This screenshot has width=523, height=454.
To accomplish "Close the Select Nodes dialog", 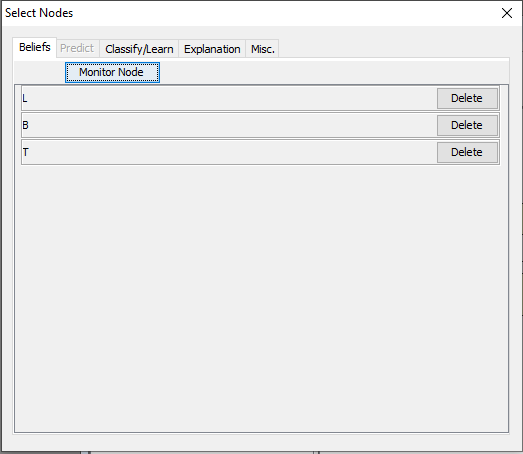I will point(507,13).
